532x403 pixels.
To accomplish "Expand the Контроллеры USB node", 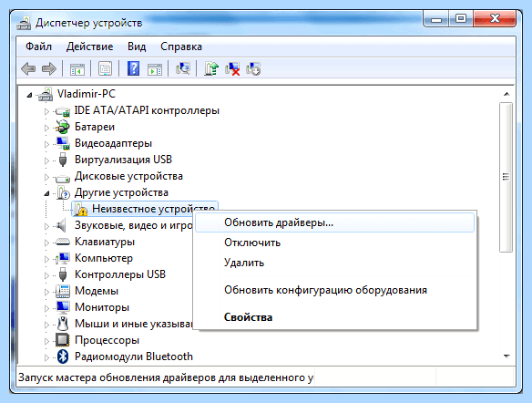I will (46, 275).
